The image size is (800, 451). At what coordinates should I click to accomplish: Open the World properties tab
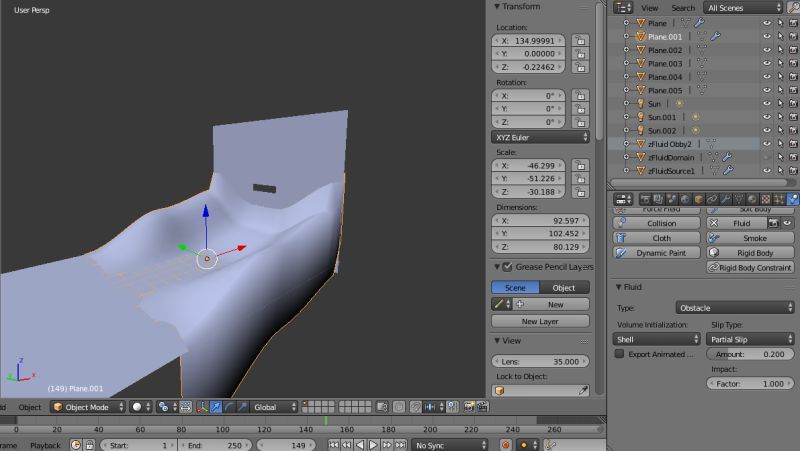pos(685,199)
